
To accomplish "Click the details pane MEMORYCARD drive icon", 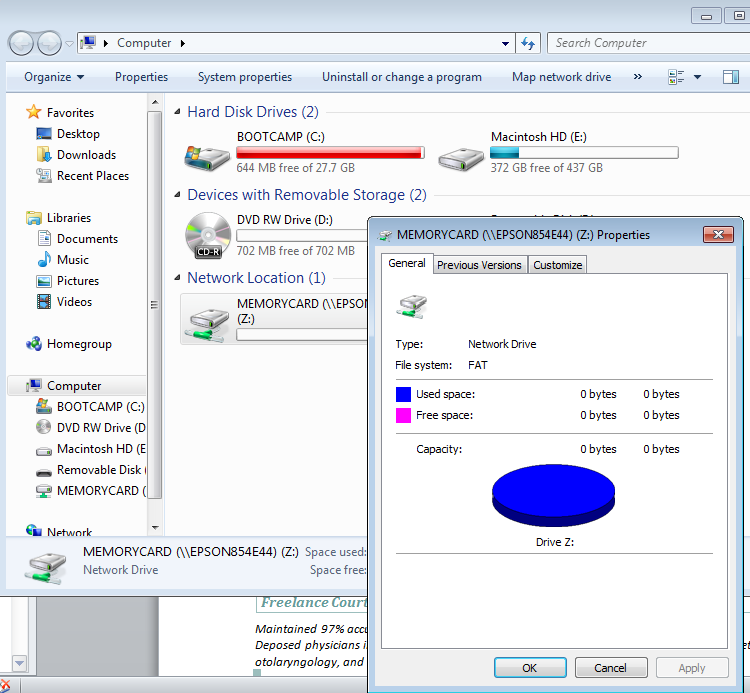I will [45, 568].
